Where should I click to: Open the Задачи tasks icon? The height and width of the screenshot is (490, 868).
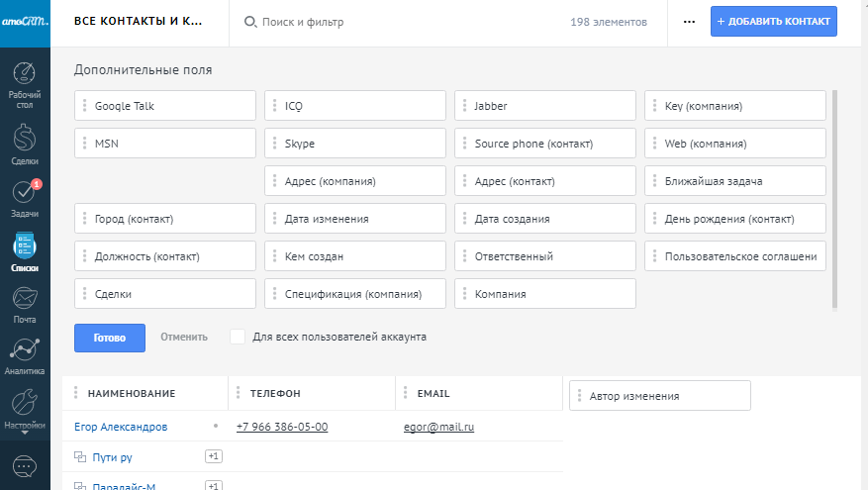[x=25, y=194]
